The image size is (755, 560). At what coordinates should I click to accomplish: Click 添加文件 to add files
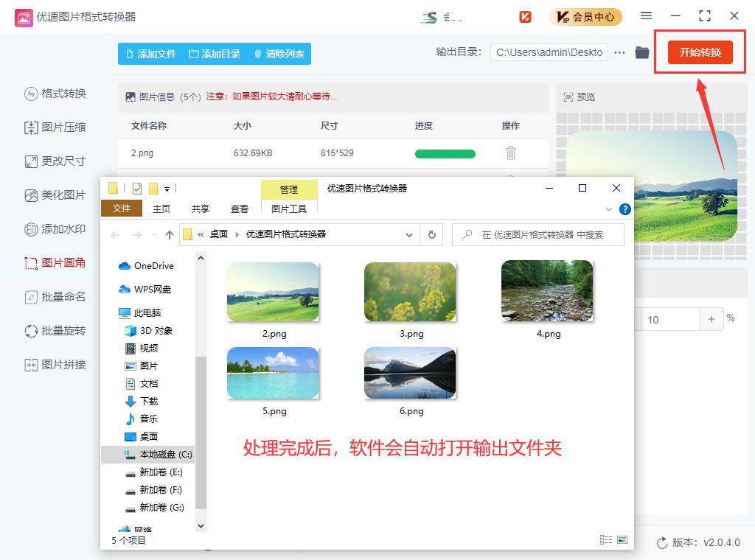151,54
